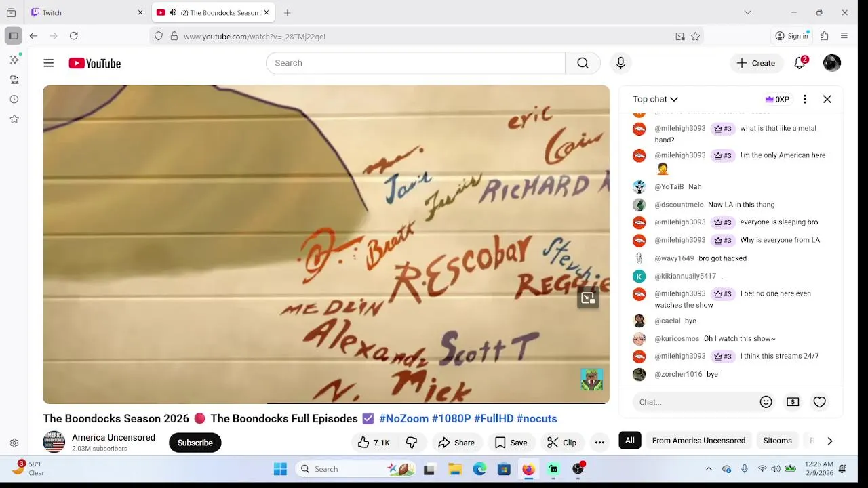Open the emoji picker in chat
Viewport: 868px width, 488px height.
click(766, 402)
